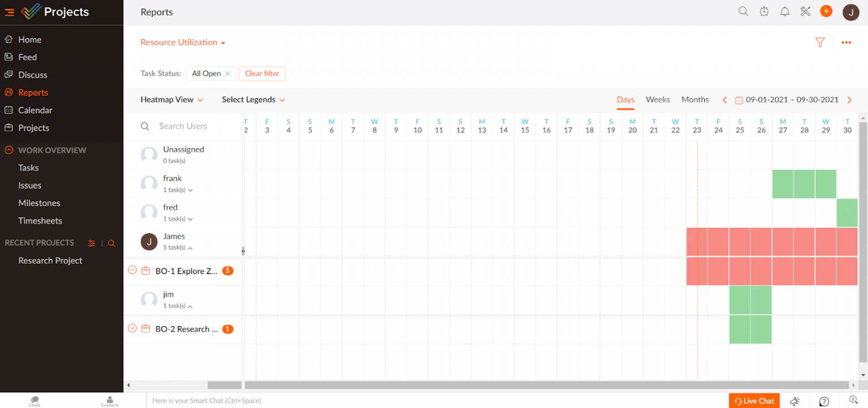The height and width of the screenshot is (408, 868).
Task: Open notifications via the bell icon
Action: 784,11
